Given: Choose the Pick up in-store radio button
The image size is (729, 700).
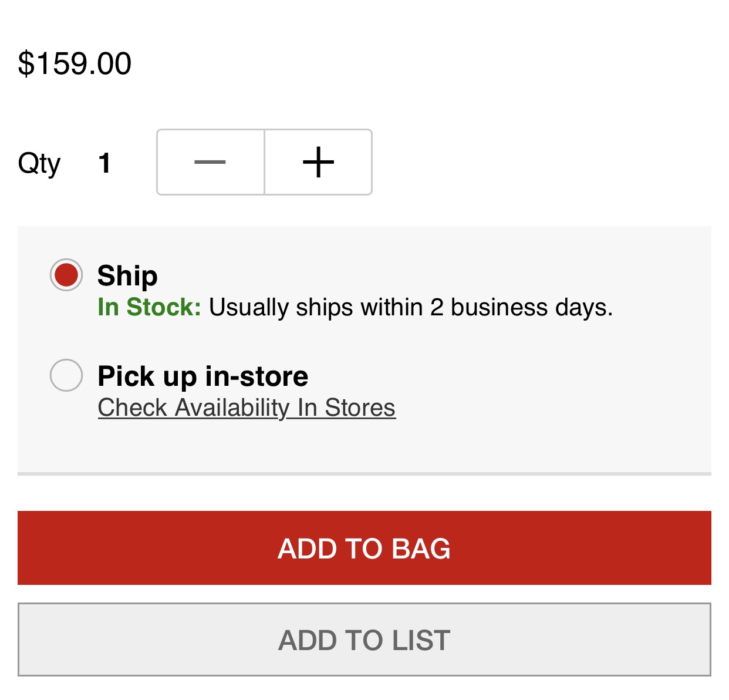Looking at the screenshot, I should point(66,375).
